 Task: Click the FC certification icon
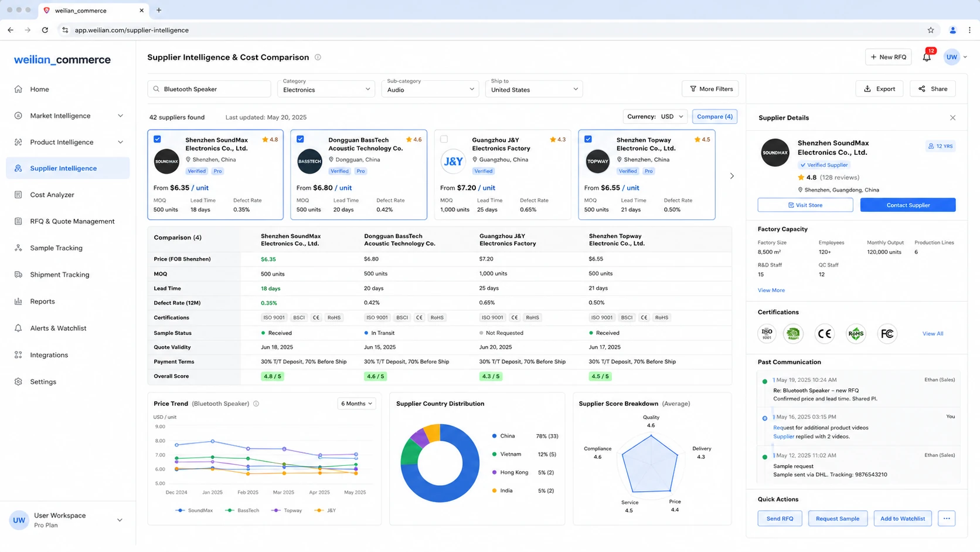[x=887, y=334]
